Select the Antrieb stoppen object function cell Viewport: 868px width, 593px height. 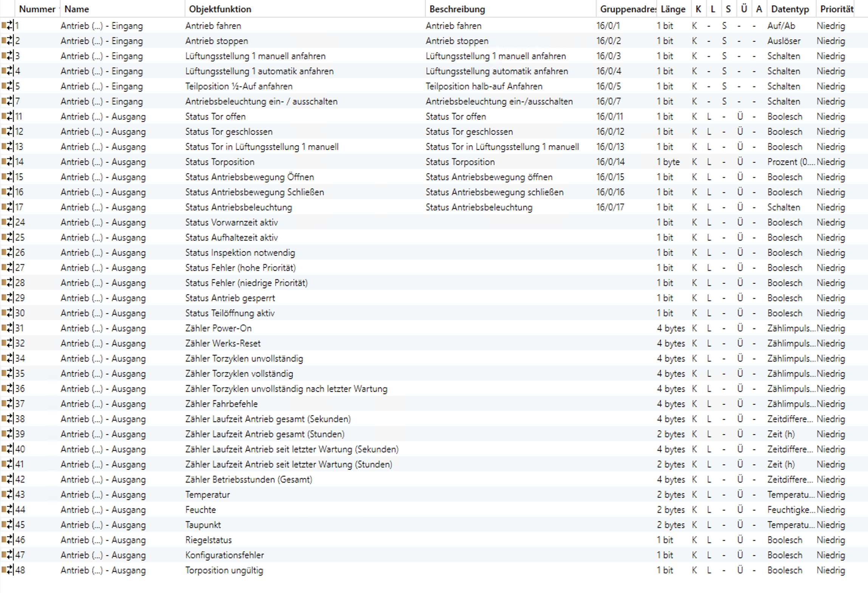217,41
